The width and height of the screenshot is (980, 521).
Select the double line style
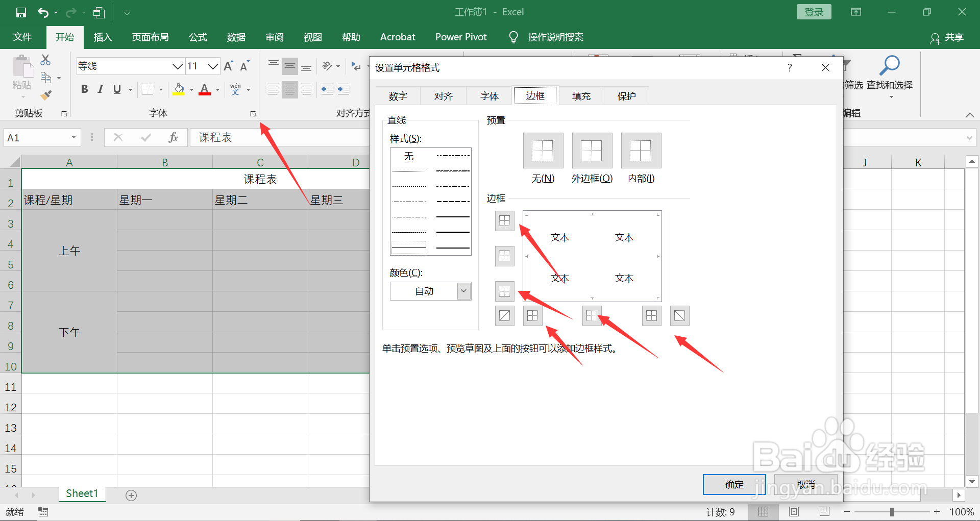(x=453, y=247)
